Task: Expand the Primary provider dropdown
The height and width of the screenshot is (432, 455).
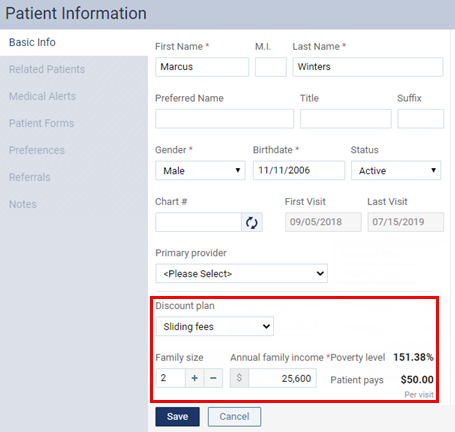Action: pyautogui.click(x=242, y=274)
